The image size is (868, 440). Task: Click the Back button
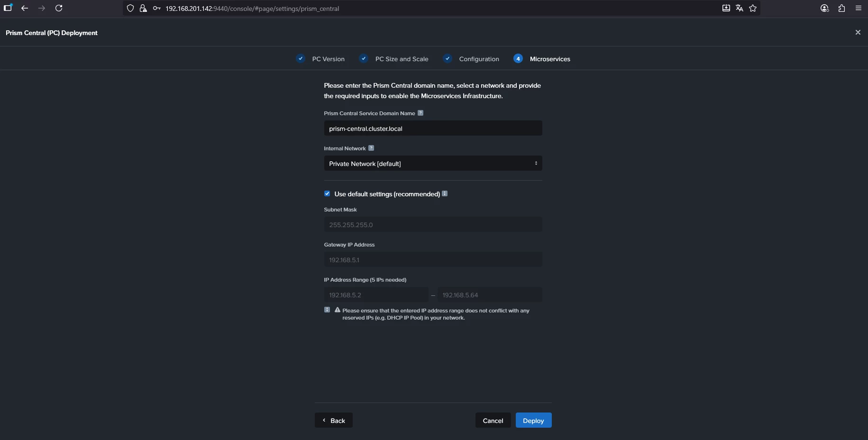coord(334,420)
